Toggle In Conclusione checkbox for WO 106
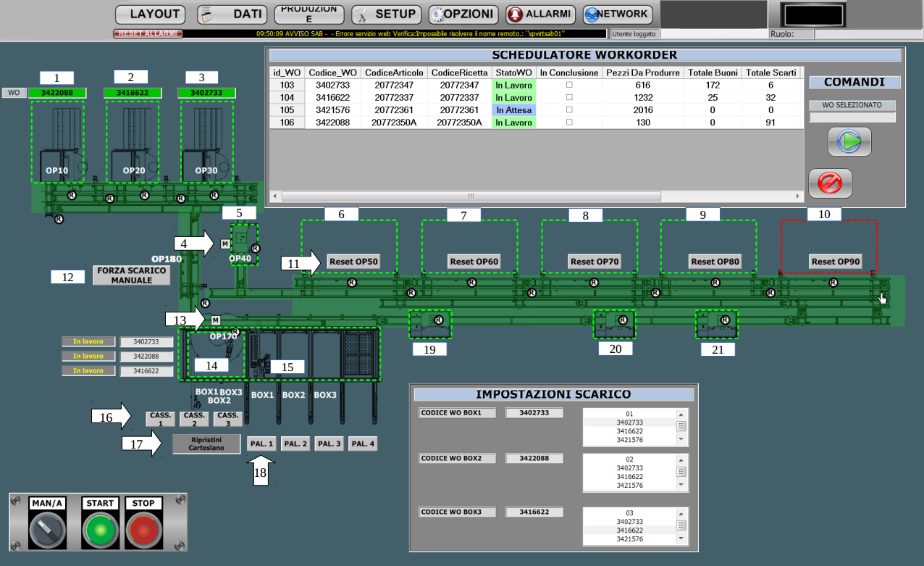The height and width of the screenshot is (566, 924). coord(569,122)
